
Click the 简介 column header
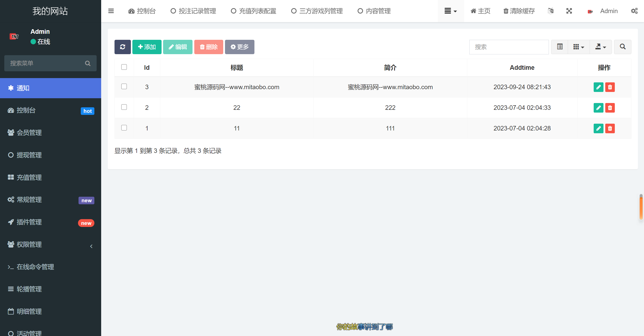pos(390,68)
